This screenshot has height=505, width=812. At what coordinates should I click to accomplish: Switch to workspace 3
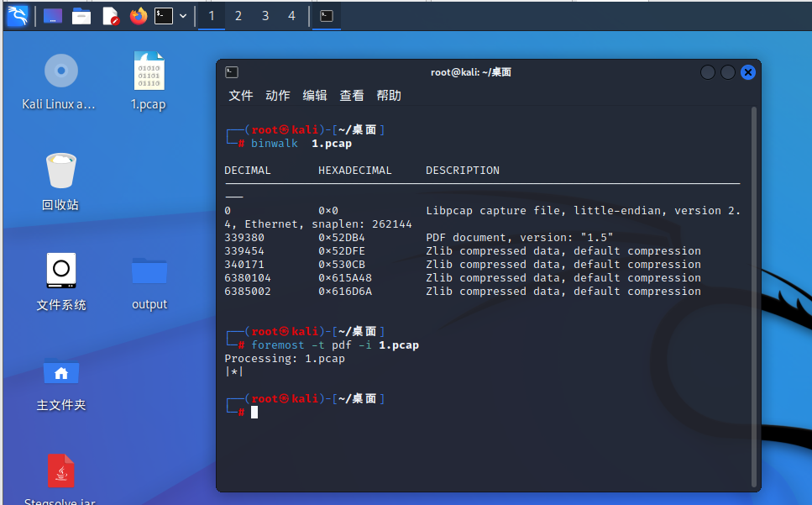point(265,16)
